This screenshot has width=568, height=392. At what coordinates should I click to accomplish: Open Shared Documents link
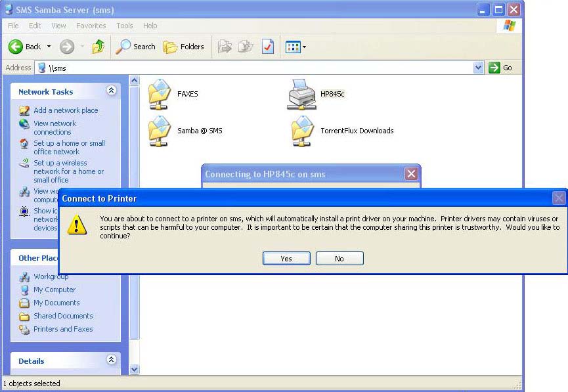tap(63, 316)
